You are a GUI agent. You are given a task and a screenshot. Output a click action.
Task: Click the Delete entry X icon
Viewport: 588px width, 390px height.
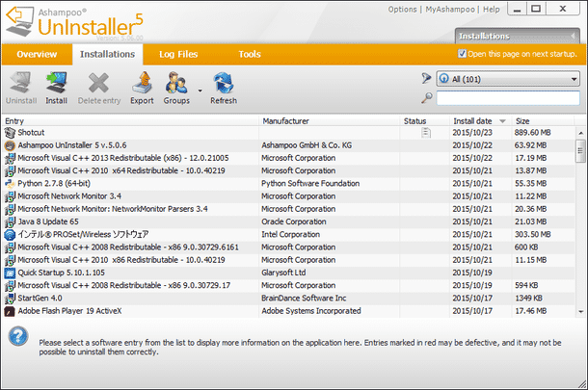click(x=98, y=83)
